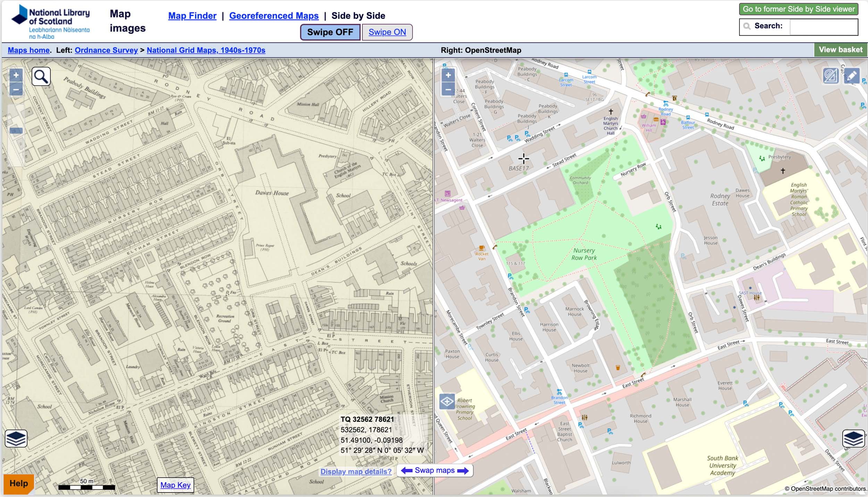Open left map layers selector panel
Viewport: 868px width, 497px height.
(16, 438)
